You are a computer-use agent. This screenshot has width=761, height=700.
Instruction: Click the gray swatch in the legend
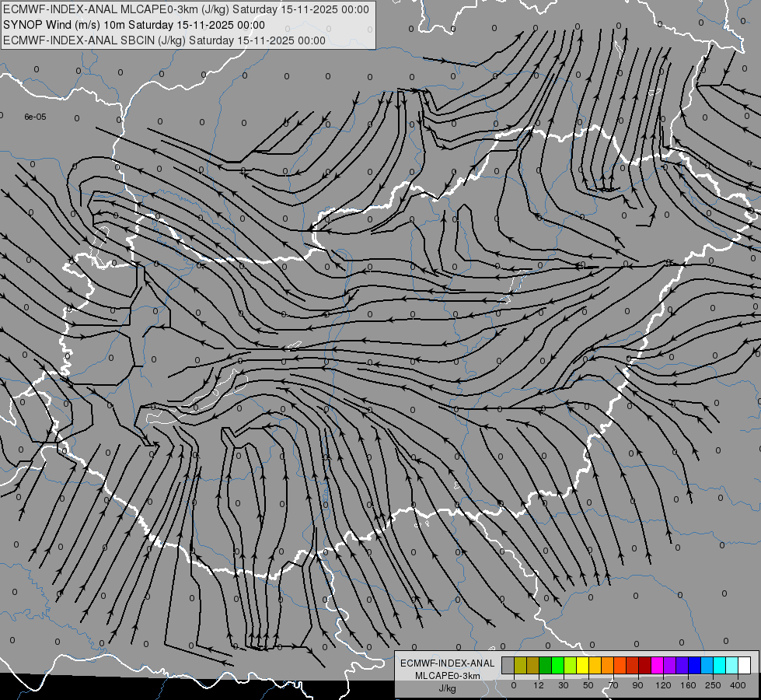tap(508, 665)
